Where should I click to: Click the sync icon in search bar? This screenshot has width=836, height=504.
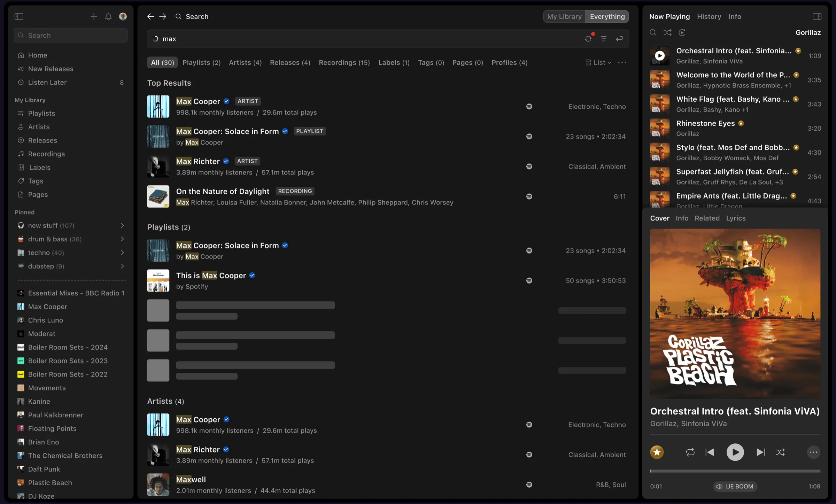click(588, 39)
